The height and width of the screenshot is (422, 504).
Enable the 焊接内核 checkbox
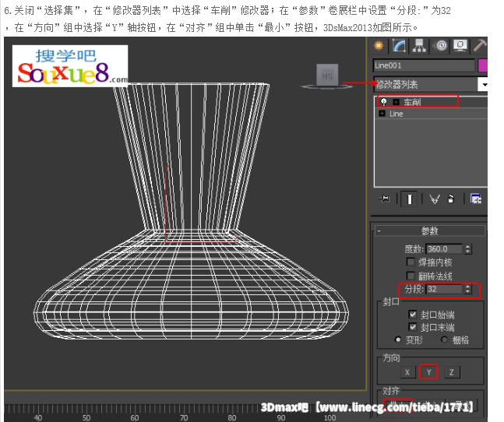pos(411,262)
